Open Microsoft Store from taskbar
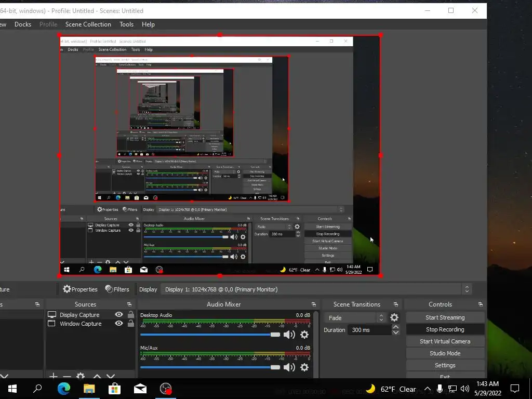Viewport: 532px width, 399px height. [x=114, y=389]
